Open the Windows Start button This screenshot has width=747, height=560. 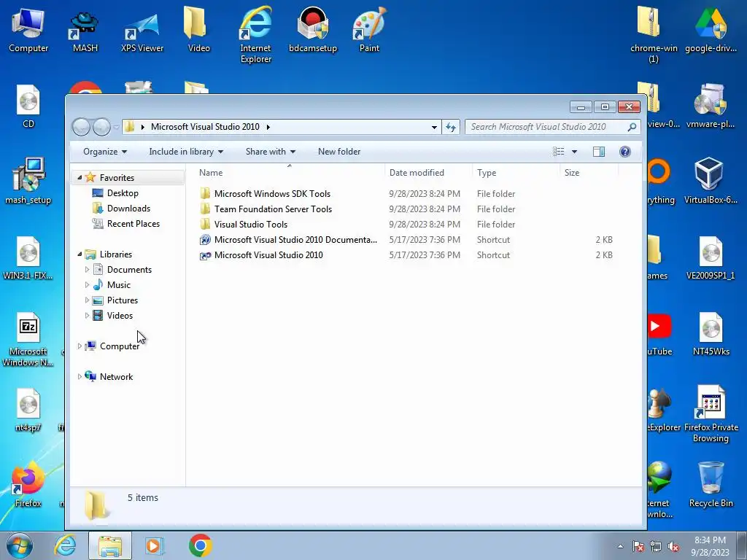20,545
